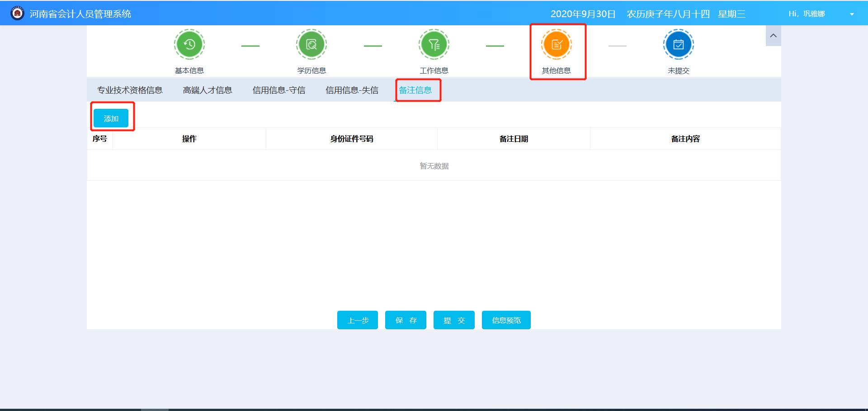Screen dimensions: 868x411
Task: Select the 信用信息-失信 tab
Action: click(x=352, y=90)
